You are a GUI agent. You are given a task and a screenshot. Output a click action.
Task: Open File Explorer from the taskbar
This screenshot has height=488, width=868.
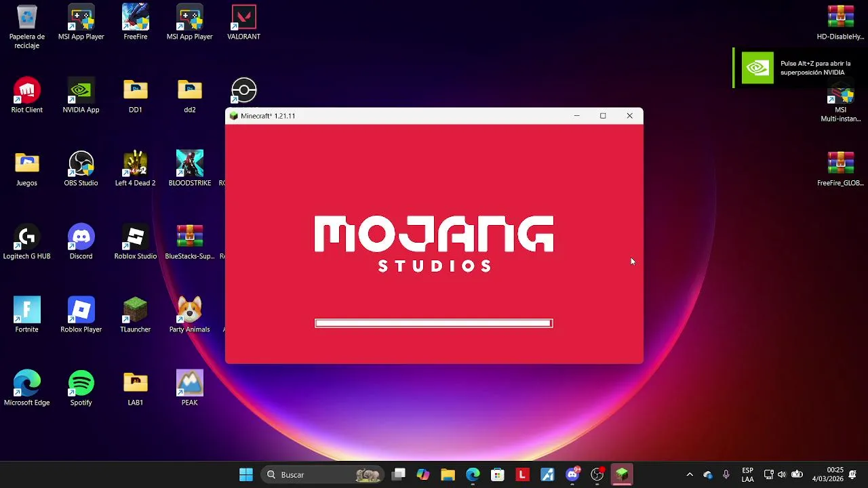point(448,474)
